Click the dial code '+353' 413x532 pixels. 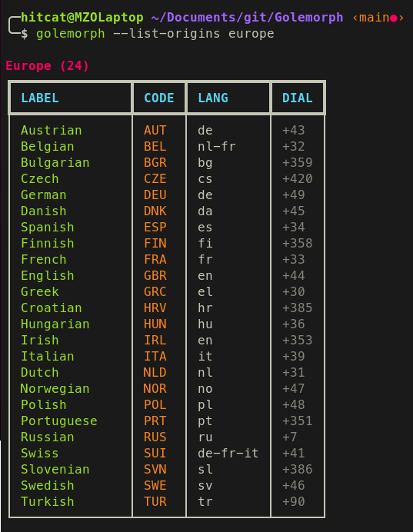pyautogui.click(x=298, y=341)
